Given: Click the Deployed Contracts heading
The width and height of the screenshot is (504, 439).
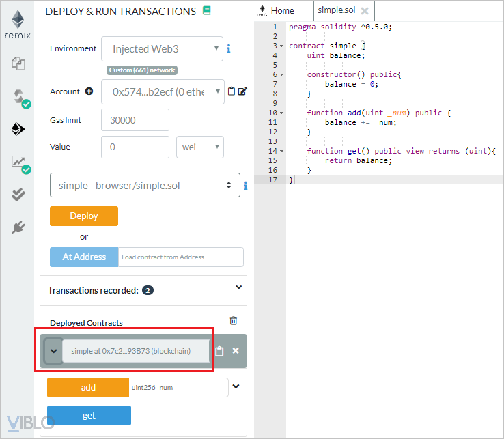Looking at the screenshot, I should (x=86, y=323).
